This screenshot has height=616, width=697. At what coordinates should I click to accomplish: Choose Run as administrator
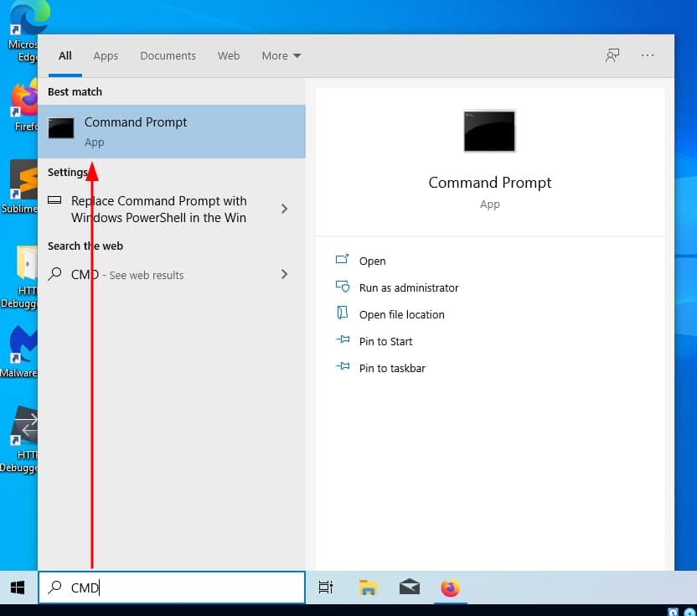point(408,287)
